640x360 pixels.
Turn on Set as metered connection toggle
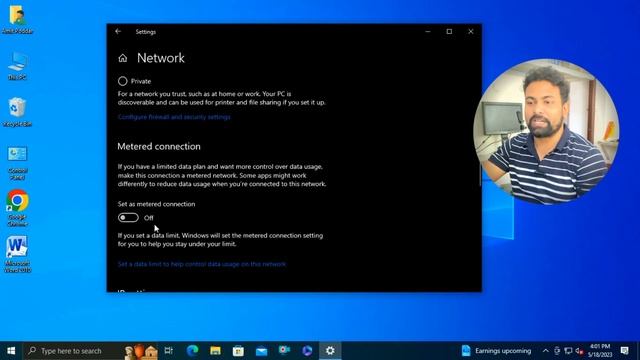pos(128,218)
